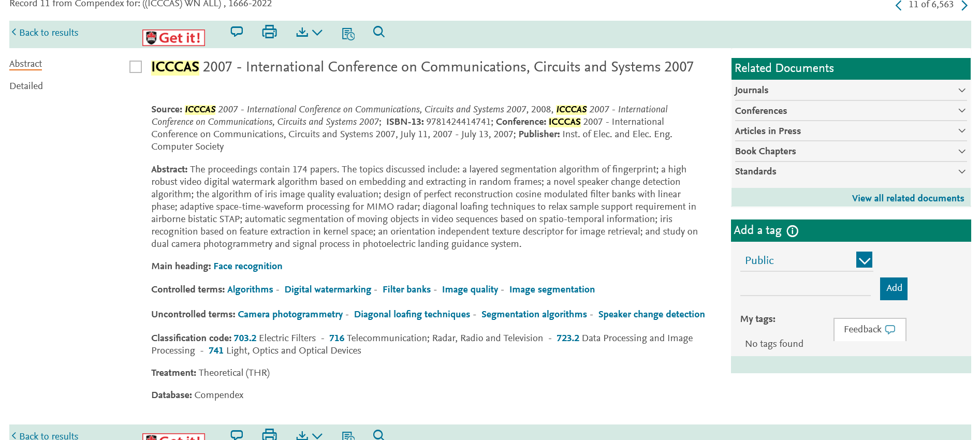
Task: Open the download options chevron in top toolbar
Action: click(x=317, y=32)
